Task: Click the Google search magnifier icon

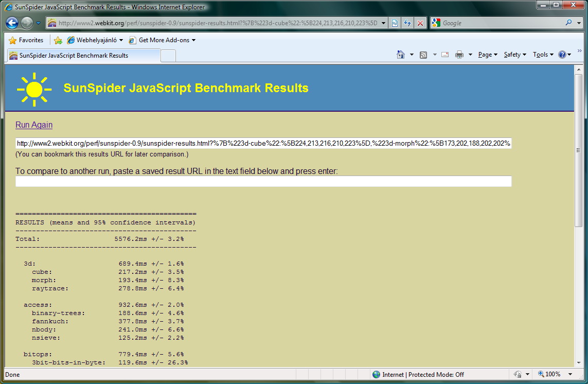Action: pyautogui.click(x=568, y=23)
